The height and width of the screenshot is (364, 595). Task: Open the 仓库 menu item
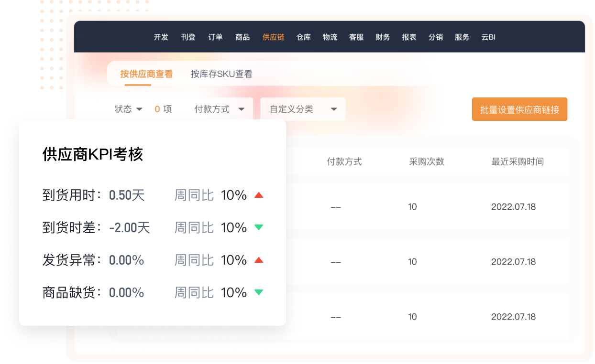(304, 37)
